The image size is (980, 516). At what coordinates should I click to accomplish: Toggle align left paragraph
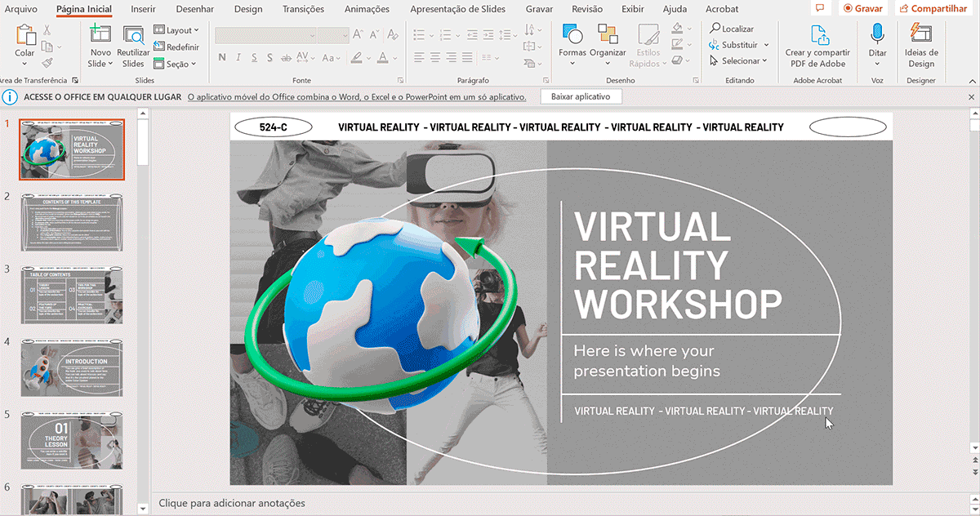click(x=419, y=58)
